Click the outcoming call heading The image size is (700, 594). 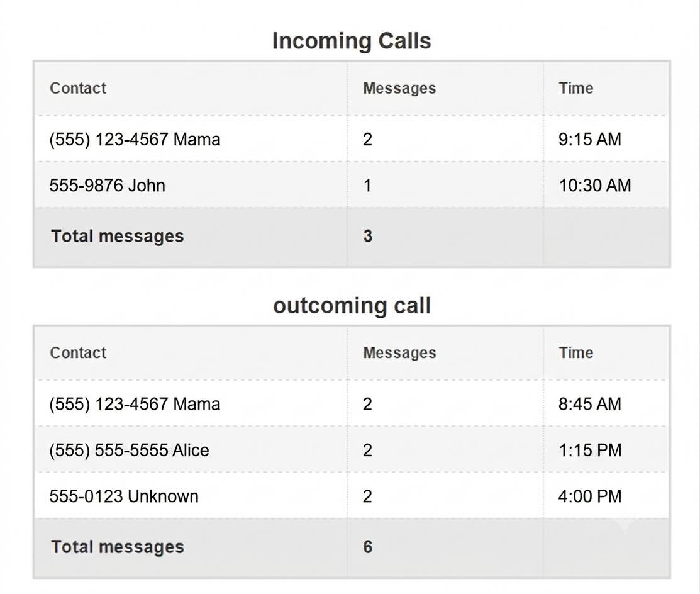(352, 306)
